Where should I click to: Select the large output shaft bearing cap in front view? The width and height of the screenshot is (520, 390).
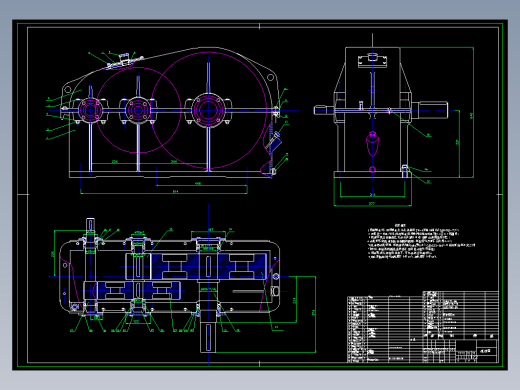click(x=208, y=110)
